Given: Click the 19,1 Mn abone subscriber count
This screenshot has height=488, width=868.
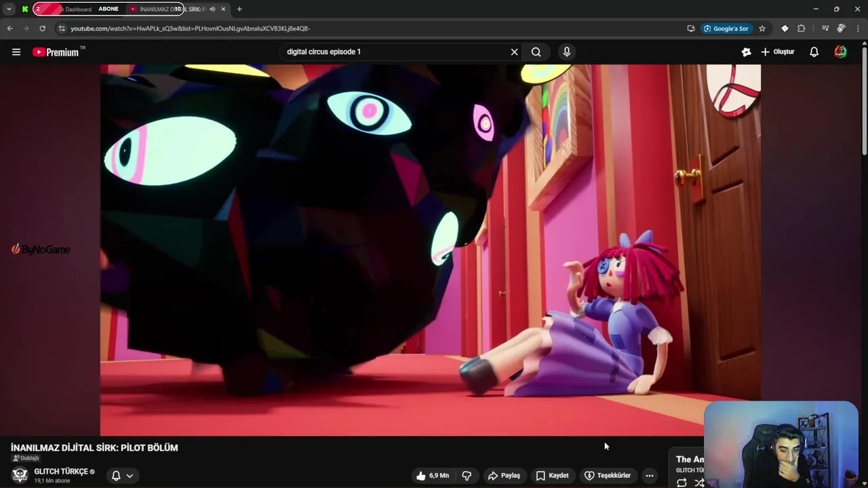Looking at the screenshot, I should [x=52, y=481].
